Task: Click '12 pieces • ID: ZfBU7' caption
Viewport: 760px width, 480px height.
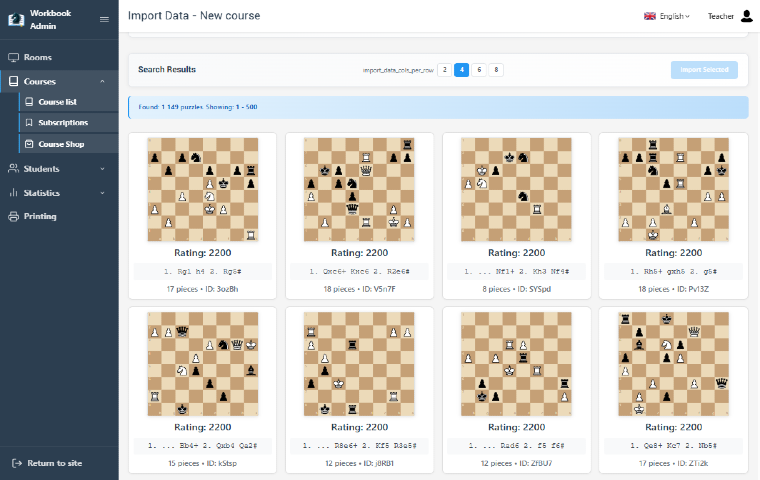Action: coord(516,464)
